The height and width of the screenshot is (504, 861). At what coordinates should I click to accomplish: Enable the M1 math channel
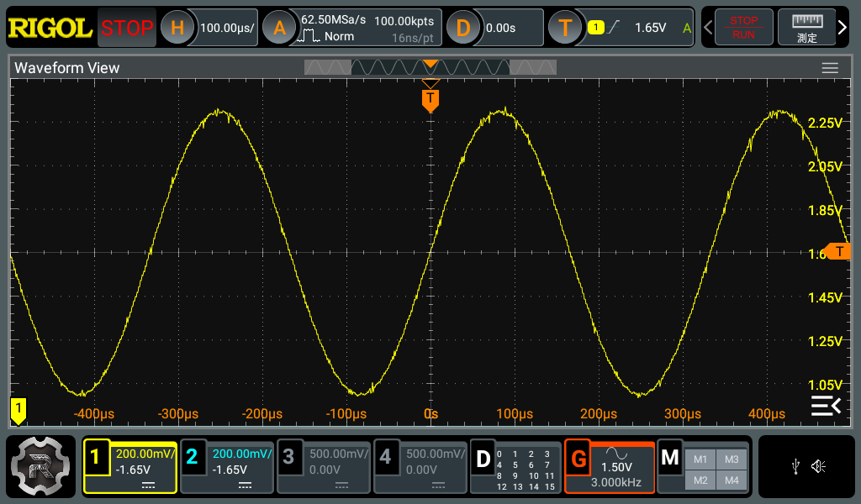point(700,459)
